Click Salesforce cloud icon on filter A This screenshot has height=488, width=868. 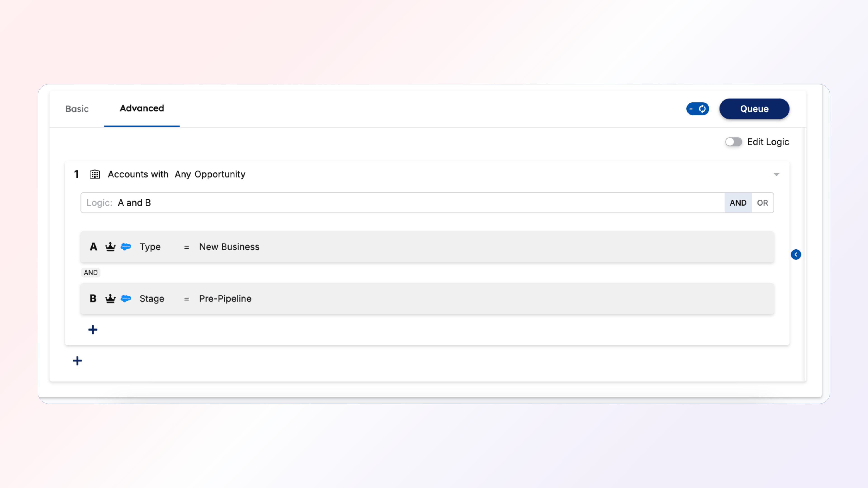126,246
